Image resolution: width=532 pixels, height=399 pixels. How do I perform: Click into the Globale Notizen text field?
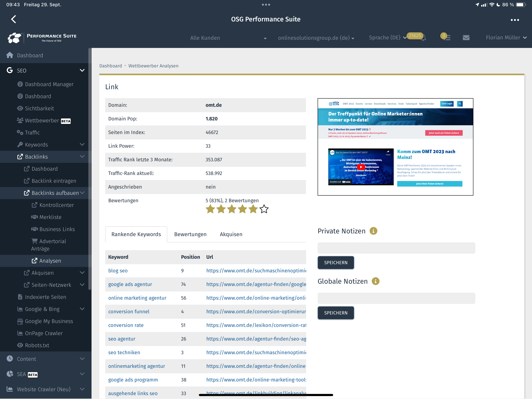(x=396, y=298)
